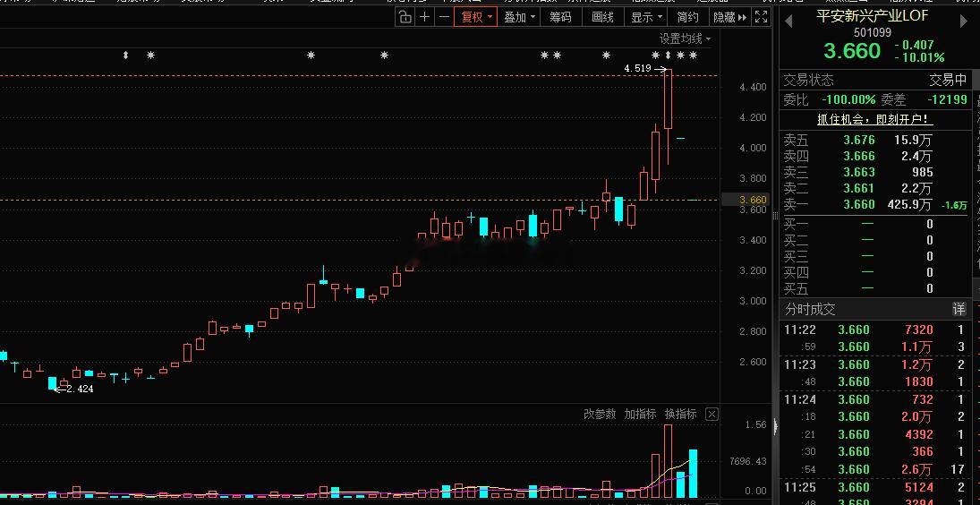This screenshot has width=980, height=505.
Task: Select the 卖一 volume 425.9万
Action: tap(909, 204)
